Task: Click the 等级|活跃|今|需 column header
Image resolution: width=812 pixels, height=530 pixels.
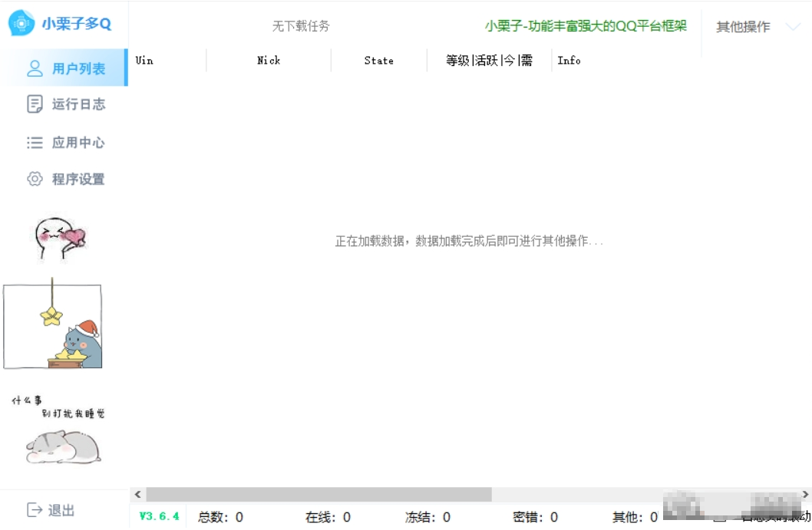Action: tap(488, 60)
